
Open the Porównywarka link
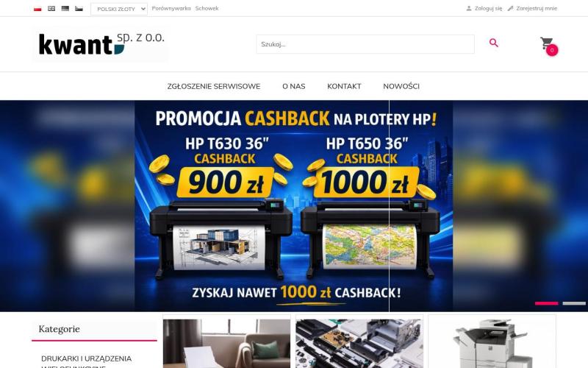tap(171, 8)
